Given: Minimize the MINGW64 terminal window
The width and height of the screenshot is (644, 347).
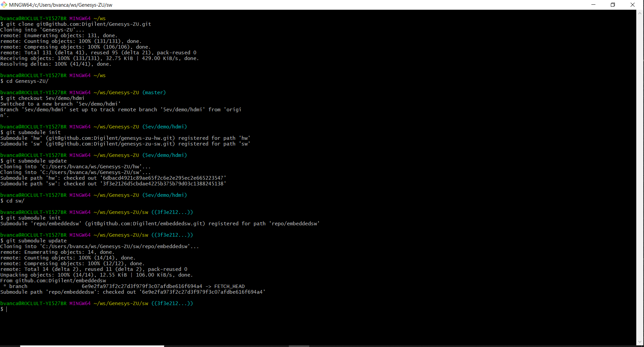Looking at the screenshot, I should click(x=593, y=5).
